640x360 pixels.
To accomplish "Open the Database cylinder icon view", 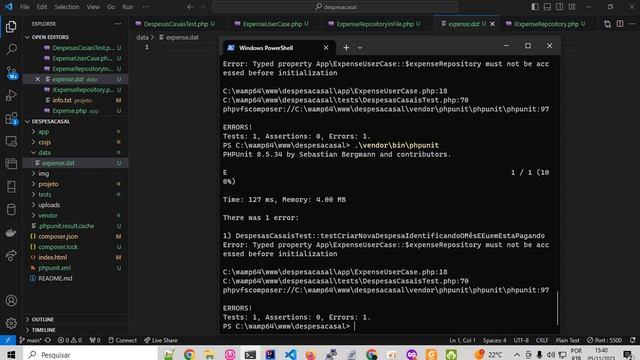I will (x=11, y=210).
